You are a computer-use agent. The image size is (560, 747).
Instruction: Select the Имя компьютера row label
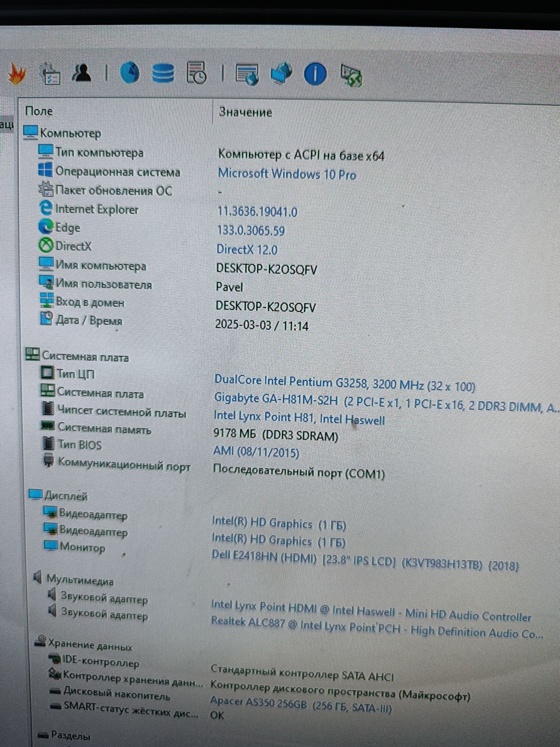pos(101,266)
